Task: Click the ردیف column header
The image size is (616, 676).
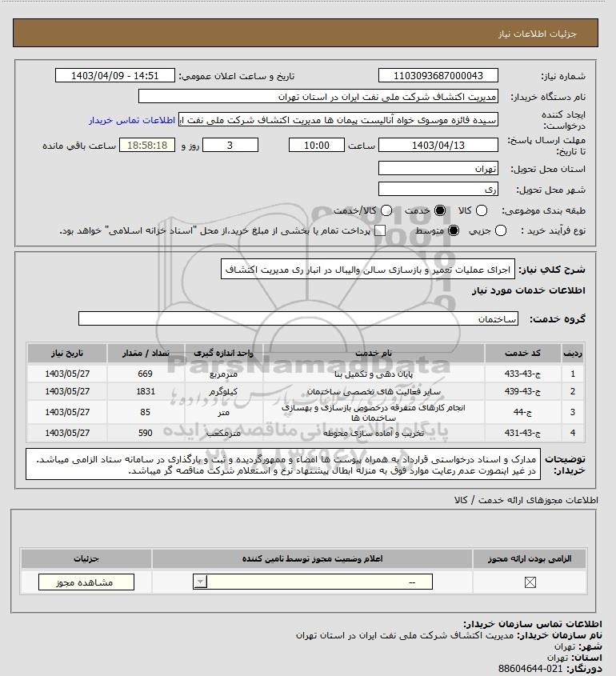Action: 573,353
